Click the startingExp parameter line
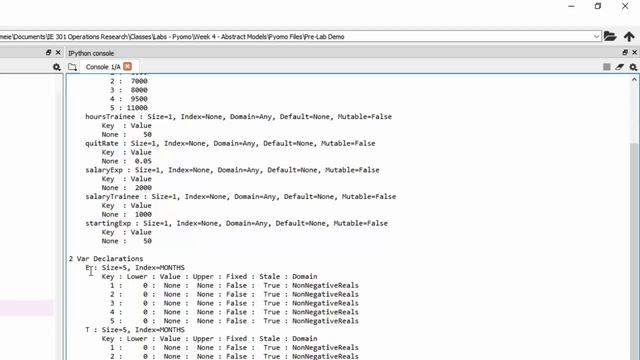The height and width of the screenshot is (360, 640). tap(236, 223)
